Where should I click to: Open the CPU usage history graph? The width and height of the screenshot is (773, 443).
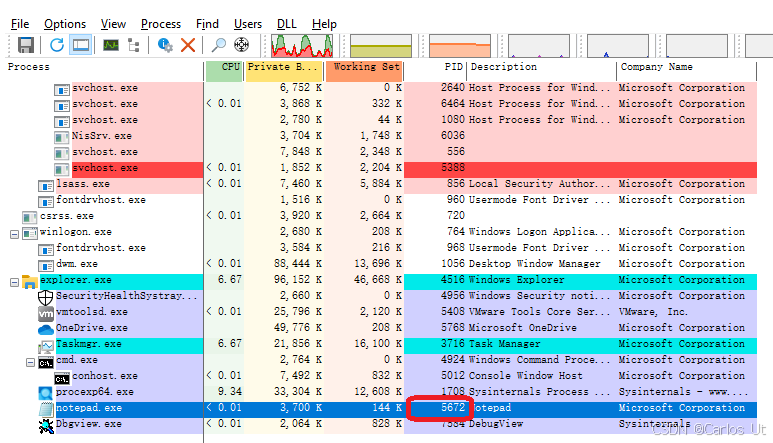tap(302, 46)
